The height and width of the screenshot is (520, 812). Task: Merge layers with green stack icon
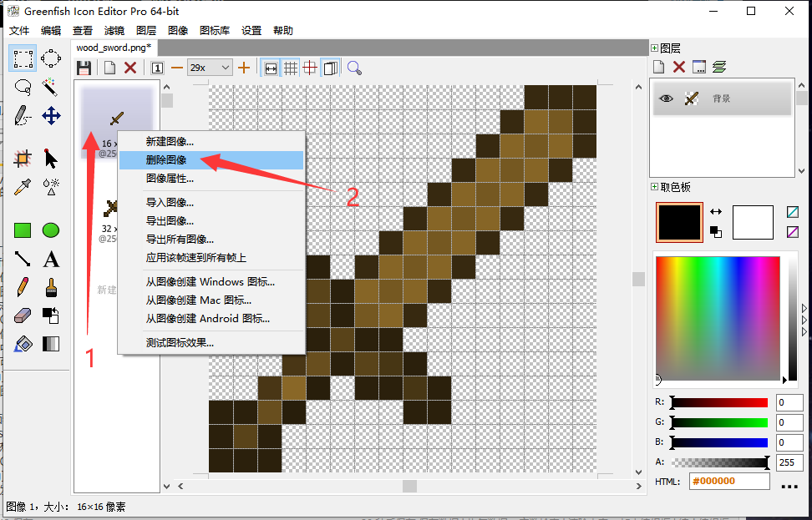pyautogui.click(x=719, y=67)
